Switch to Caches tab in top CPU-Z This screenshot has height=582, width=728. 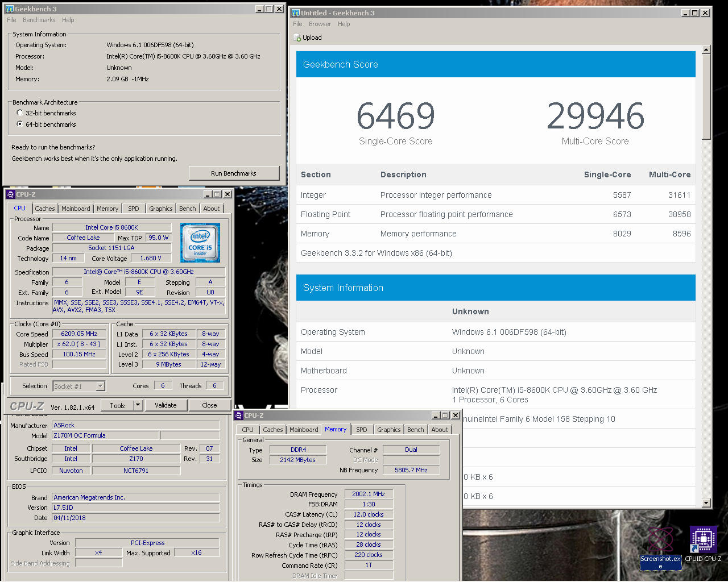pyautogui.click(x=45, y=209)
